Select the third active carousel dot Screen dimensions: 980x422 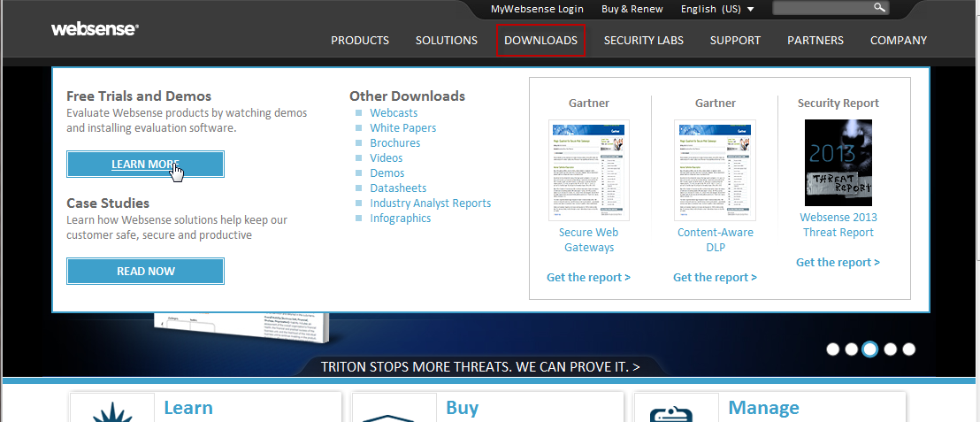pyautogui.click(x=870, y=349)
